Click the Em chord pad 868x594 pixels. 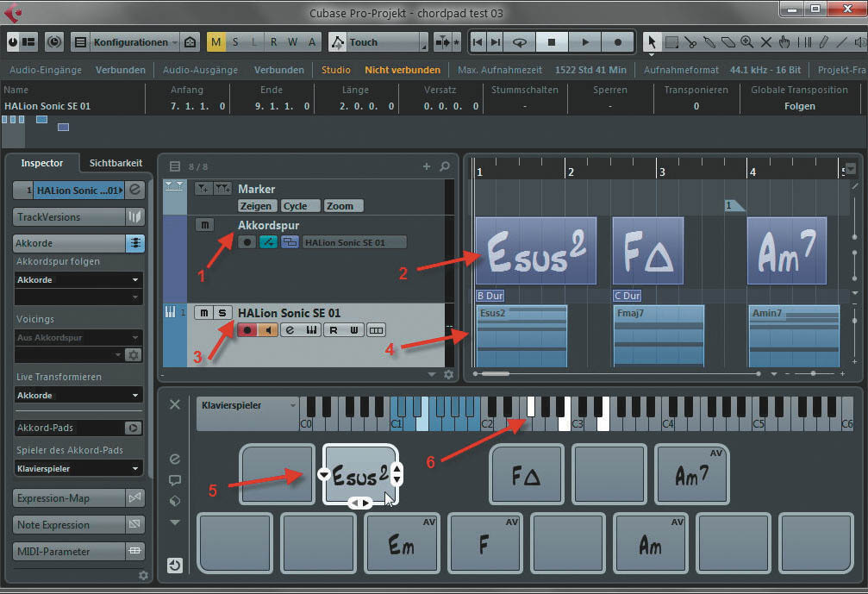tap(402, 544)
